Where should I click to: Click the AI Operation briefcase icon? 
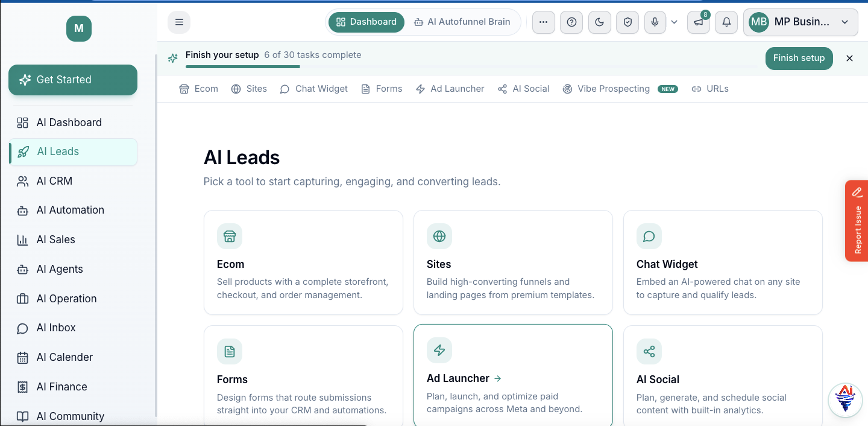[x=22, y=299]
